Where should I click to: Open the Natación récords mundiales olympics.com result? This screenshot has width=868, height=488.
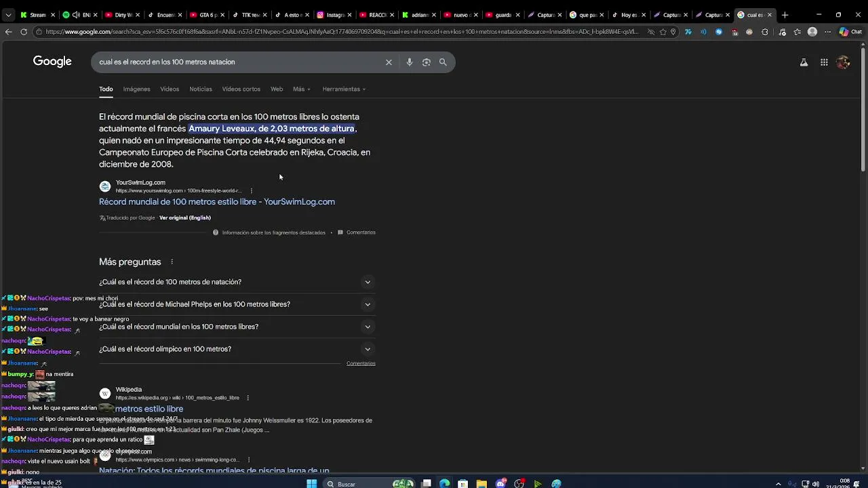[214, 470]
